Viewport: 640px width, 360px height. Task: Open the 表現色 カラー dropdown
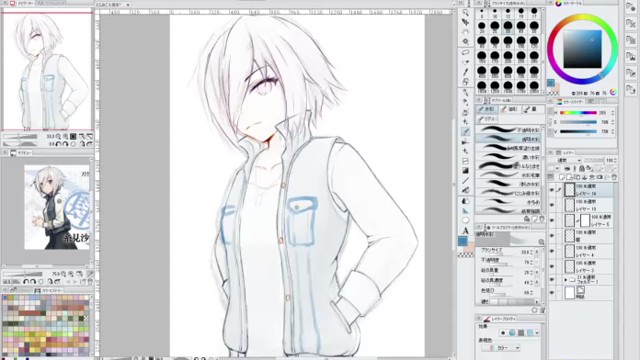(500, 348)
